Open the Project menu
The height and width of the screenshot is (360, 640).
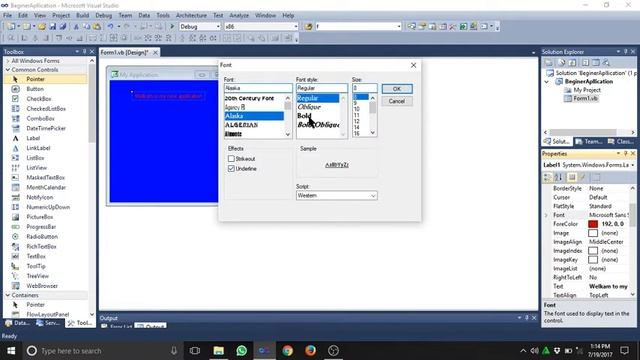coord(61,16)
